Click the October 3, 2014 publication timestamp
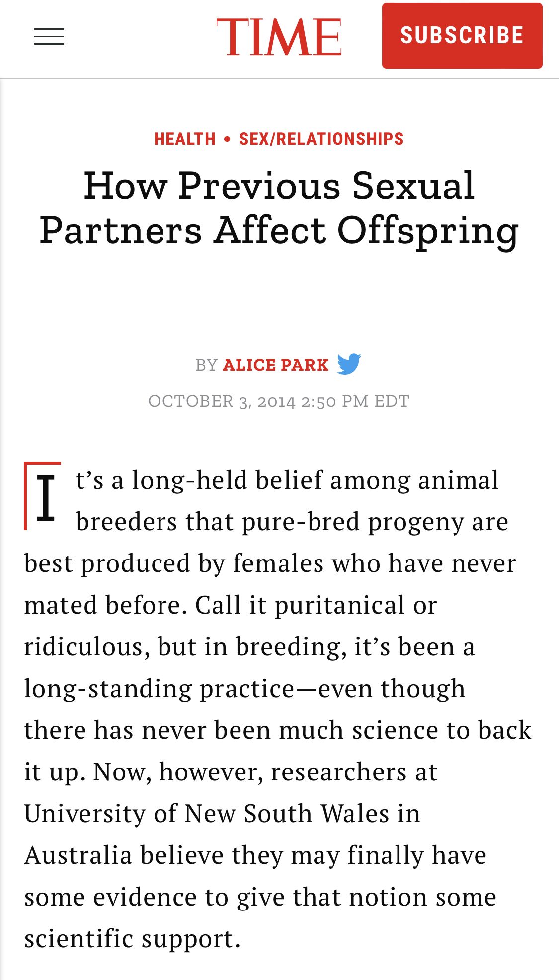559x980 pixels. pos(279,401)
